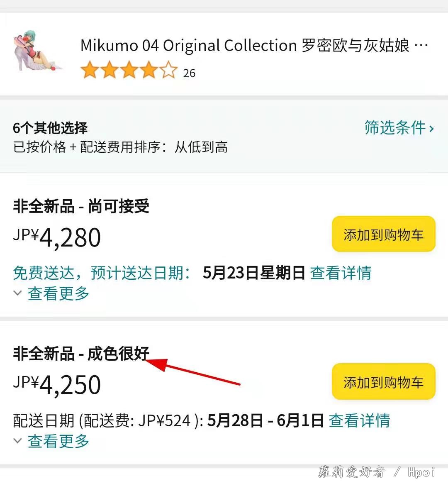Add the JP¥4,250 offer to cart
This screenshot has width=448, height=486.
(x=384, y=381)
